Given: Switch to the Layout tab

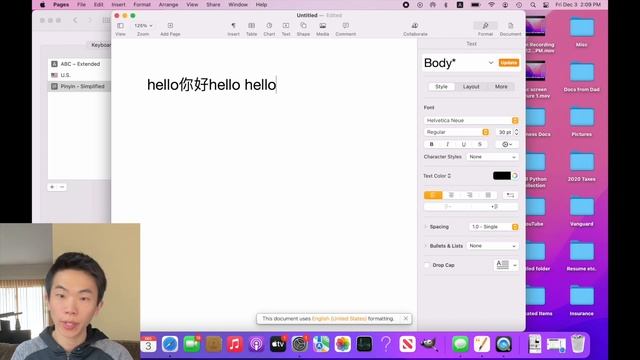Looking at the screenshot, I should [471, 87].
